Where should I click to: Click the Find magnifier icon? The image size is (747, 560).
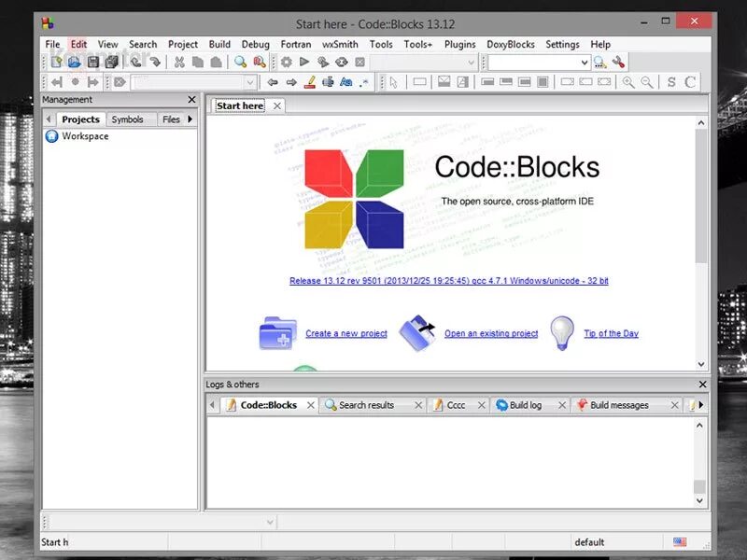pyautogui.click(x=241, y=62)
